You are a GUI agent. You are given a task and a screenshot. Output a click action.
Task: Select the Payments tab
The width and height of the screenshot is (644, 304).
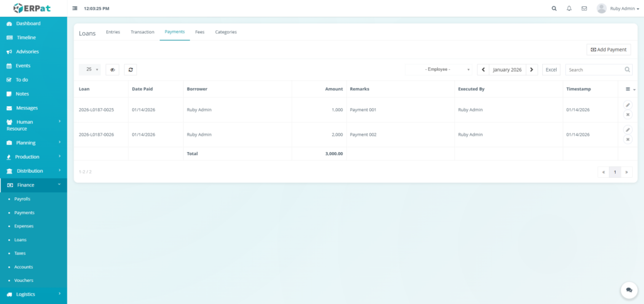175,32
